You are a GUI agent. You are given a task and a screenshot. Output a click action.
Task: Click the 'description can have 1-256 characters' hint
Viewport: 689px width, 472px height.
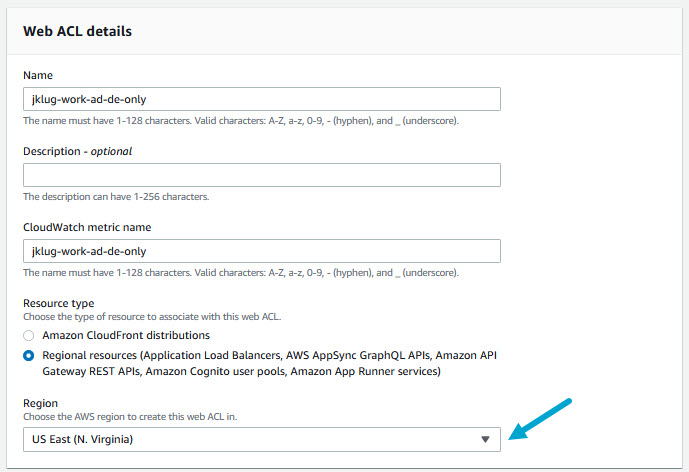tap(116, 197)
